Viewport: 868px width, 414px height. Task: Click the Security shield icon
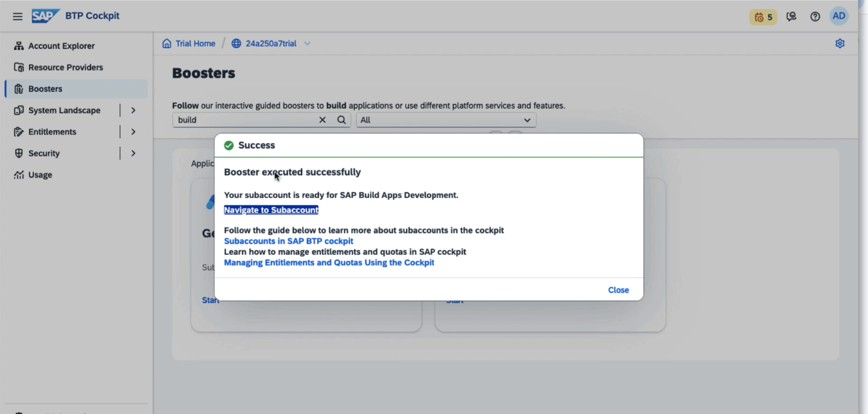click(x=19, y=153)
